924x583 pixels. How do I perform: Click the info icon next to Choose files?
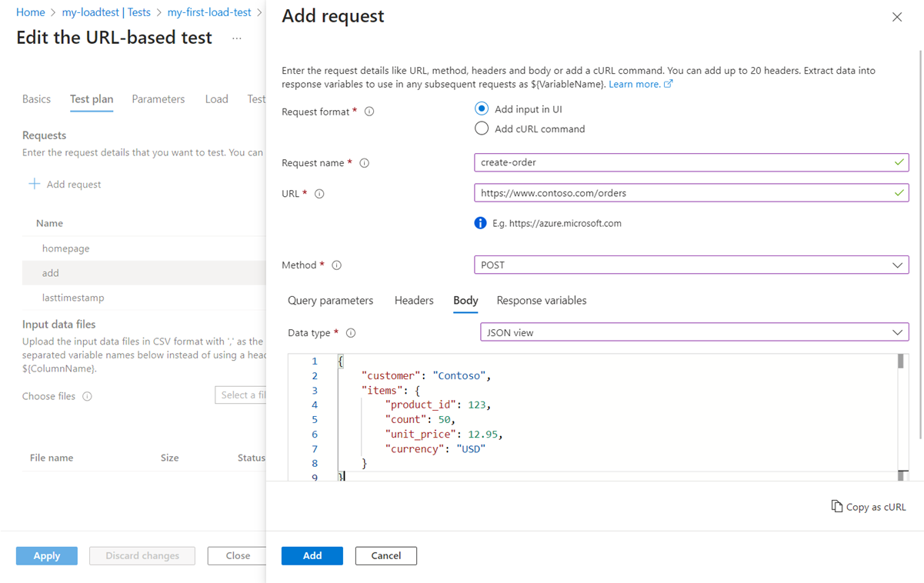pyautogui.click(x=87, y=397)
